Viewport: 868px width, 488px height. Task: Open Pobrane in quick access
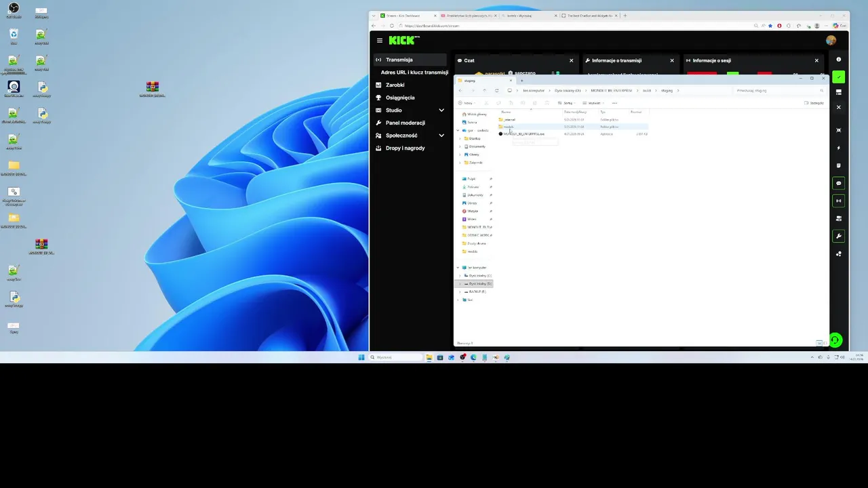point(473,187)
